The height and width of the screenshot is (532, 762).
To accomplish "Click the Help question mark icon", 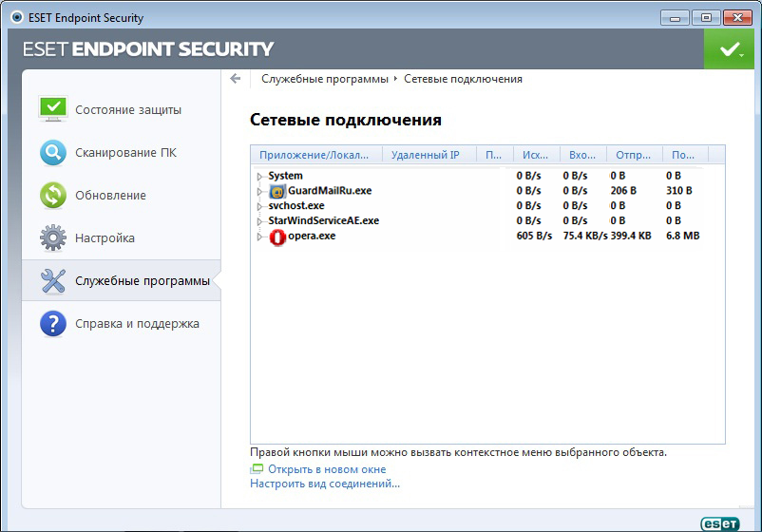I will [53, 323].
